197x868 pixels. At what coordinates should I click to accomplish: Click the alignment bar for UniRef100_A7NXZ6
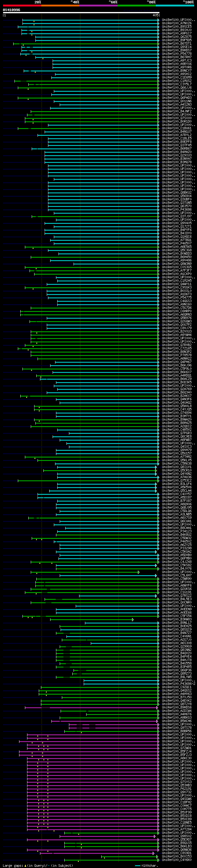click(91, 23)
